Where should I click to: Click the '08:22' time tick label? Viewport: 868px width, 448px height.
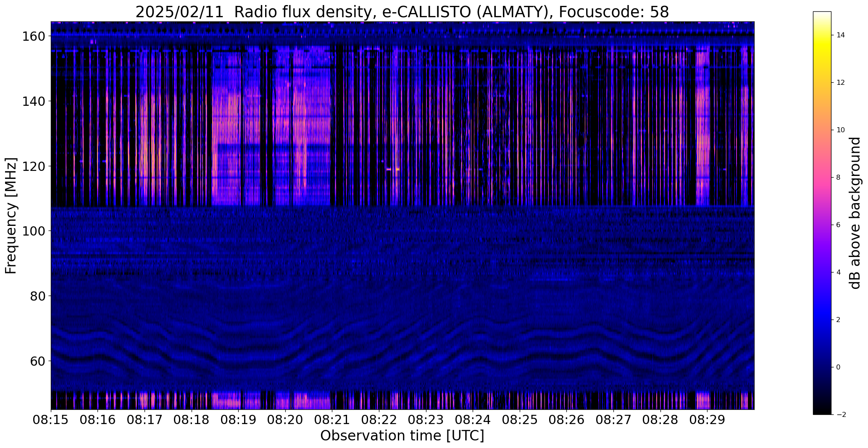coord(379,420)
